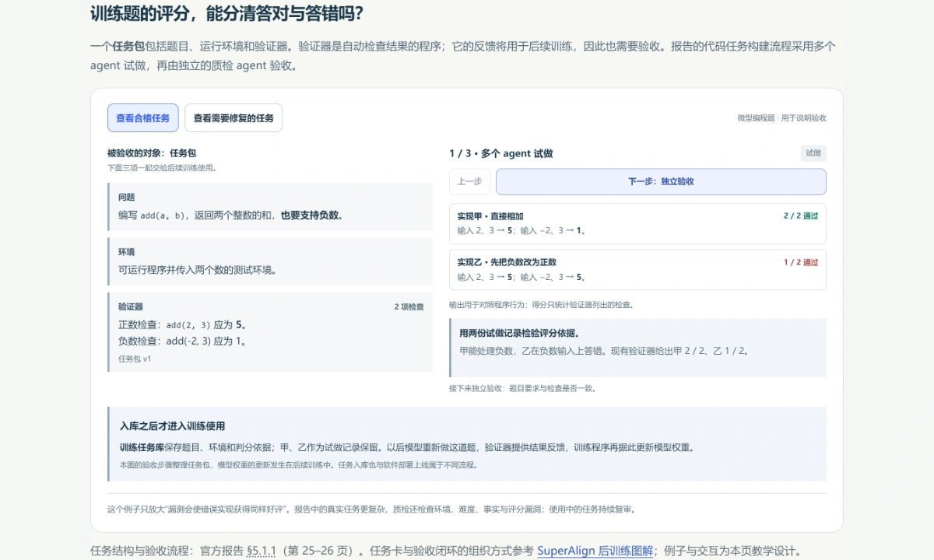Click the 负数检查 line in 验证器

183,341
